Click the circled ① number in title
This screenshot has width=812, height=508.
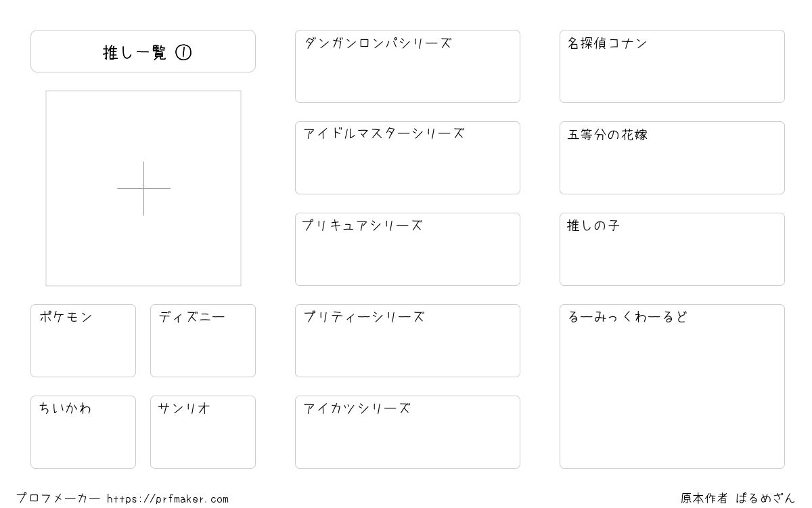[x=183, y=53]
